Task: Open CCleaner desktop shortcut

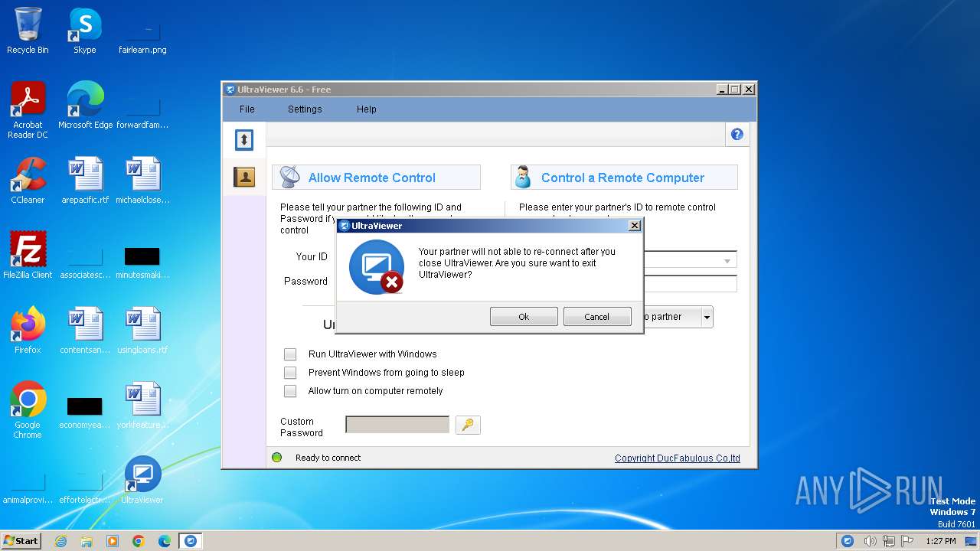Action: coord(28,181)
